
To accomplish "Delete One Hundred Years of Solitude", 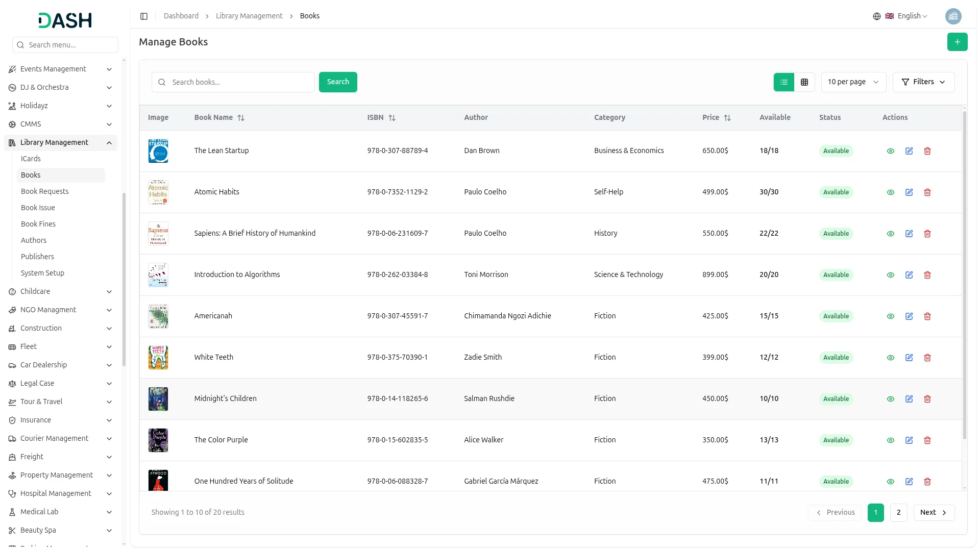I will 927,482.
